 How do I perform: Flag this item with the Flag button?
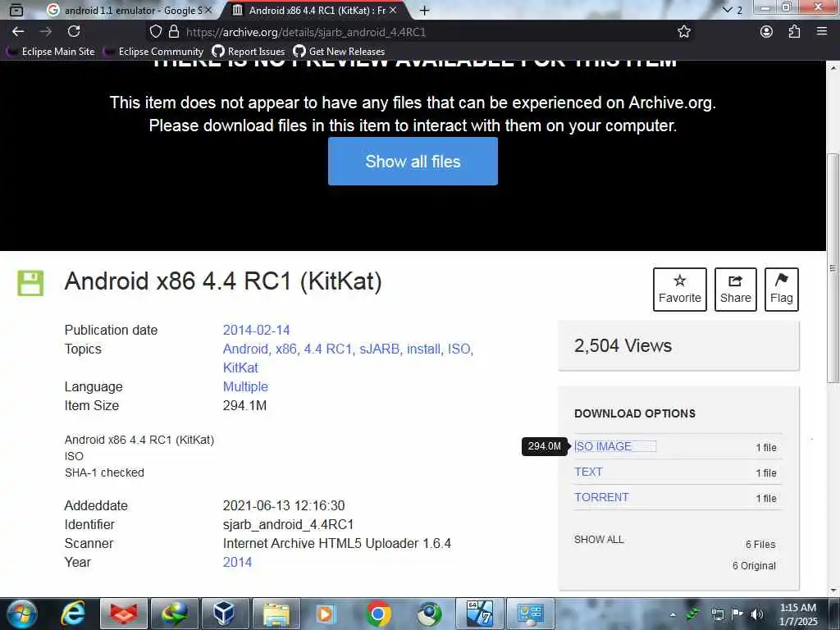[782, 290]
